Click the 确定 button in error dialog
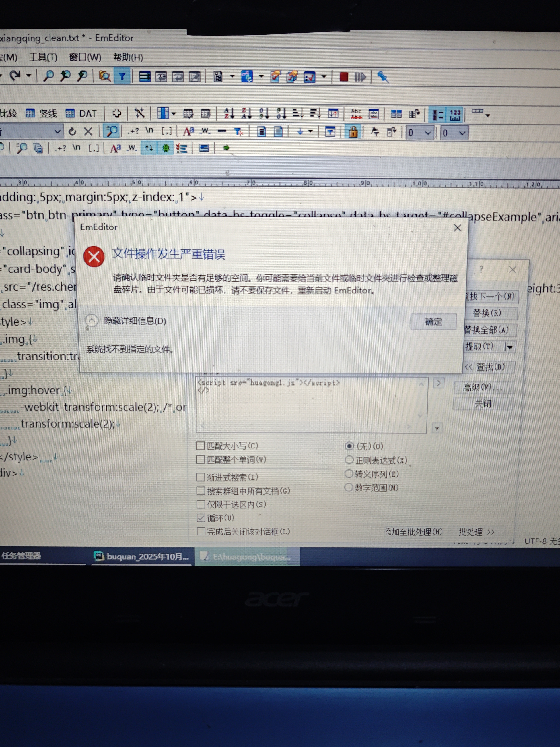560x747 pixels. pyautogui.click(x=433, y=322)
